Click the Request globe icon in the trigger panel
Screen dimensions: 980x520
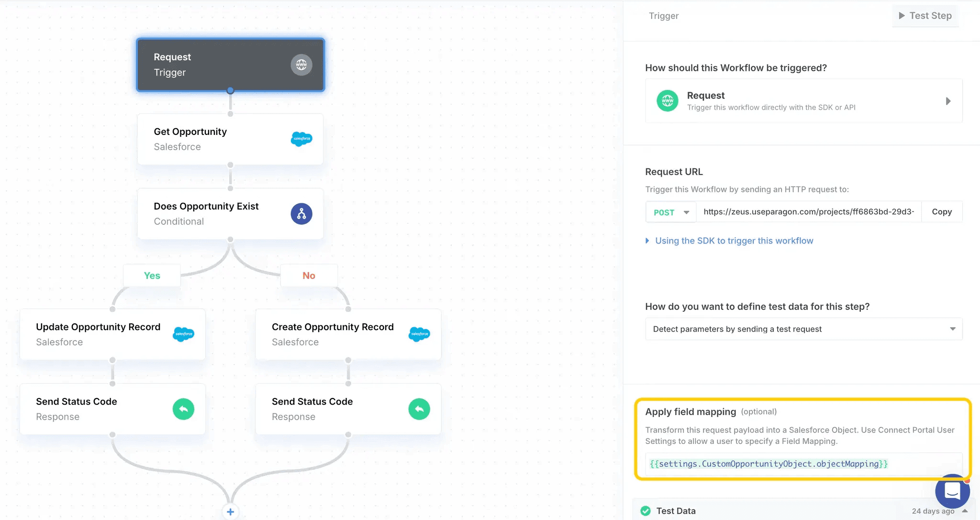(x=668, y=100)
